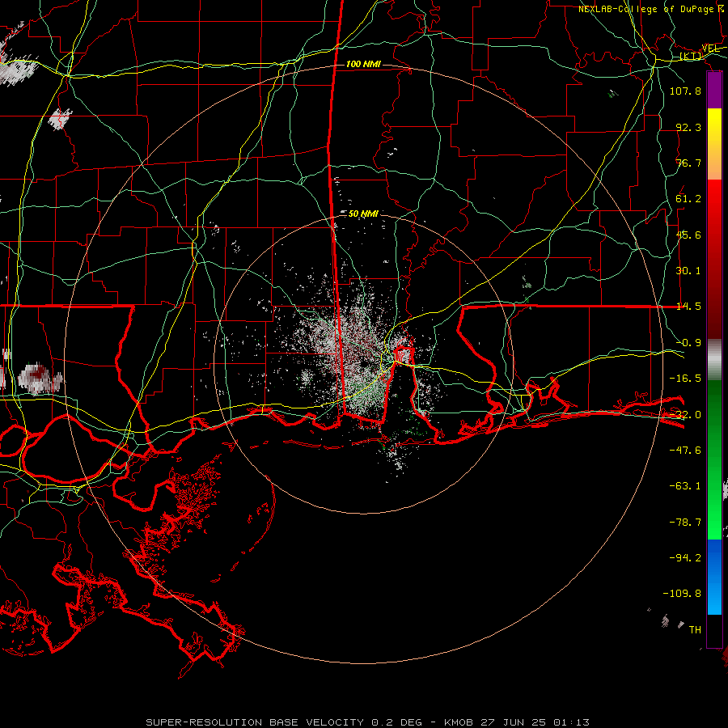Click the -109.8 velocity scale value
728x728 pixels.
tap(682, 594)
